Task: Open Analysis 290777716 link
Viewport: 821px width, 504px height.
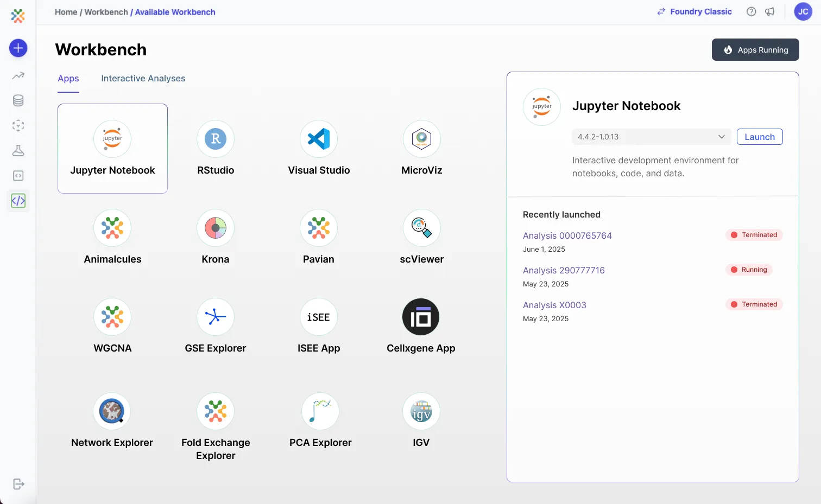Action: click(x=564, y=270)
